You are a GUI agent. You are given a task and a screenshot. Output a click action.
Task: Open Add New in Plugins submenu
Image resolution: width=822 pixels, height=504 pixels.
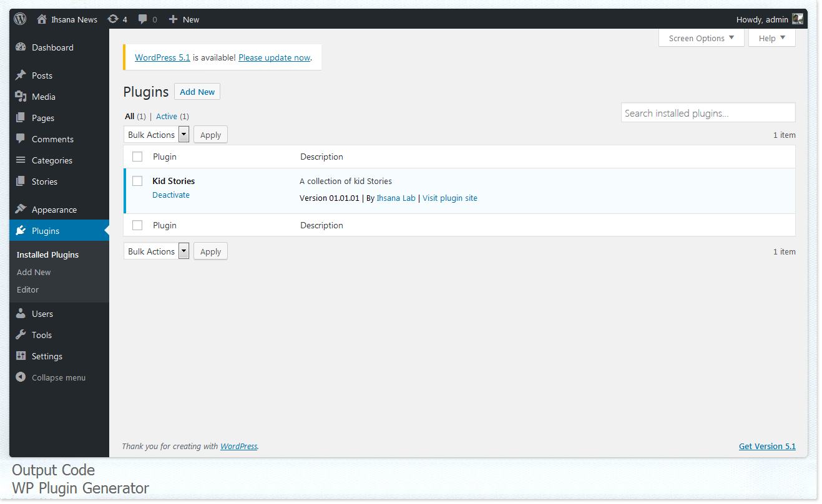(x=34, y=272)
